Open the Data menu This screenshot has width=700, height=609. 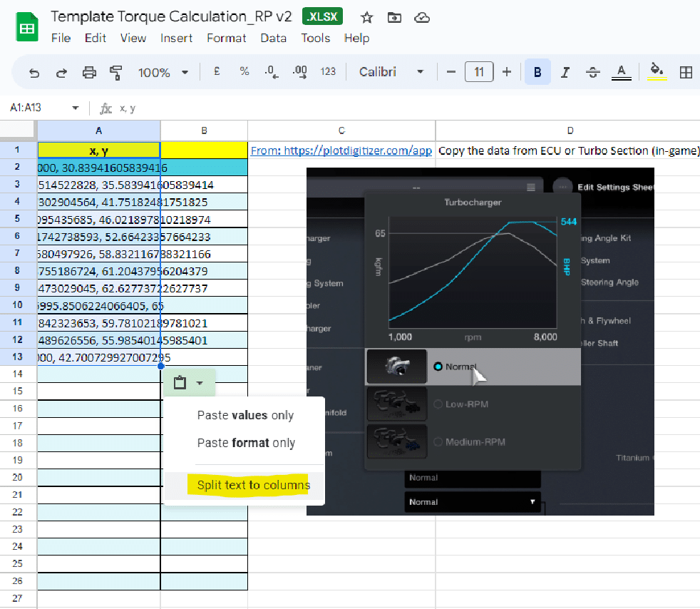(x=273, y=39)
